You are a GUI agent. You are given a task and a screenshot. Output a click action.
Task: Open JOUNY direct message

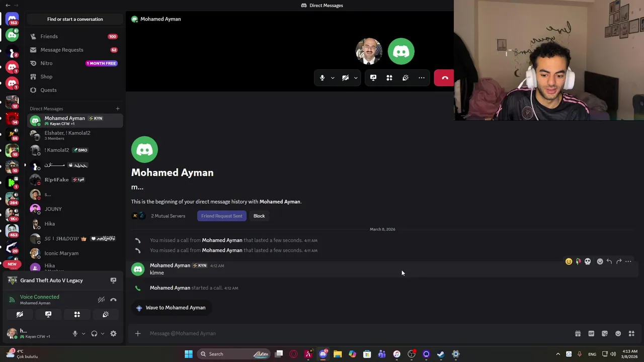74,209
